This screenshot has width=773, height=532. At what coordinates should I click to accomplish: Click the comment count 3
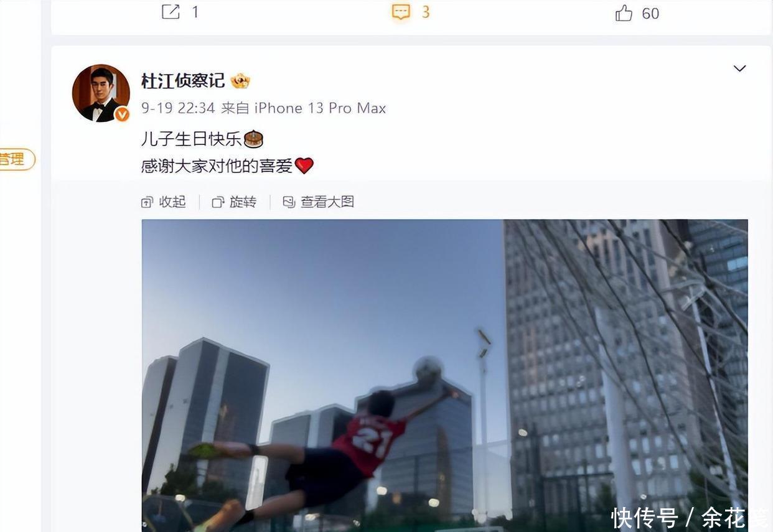coord(426,12)
